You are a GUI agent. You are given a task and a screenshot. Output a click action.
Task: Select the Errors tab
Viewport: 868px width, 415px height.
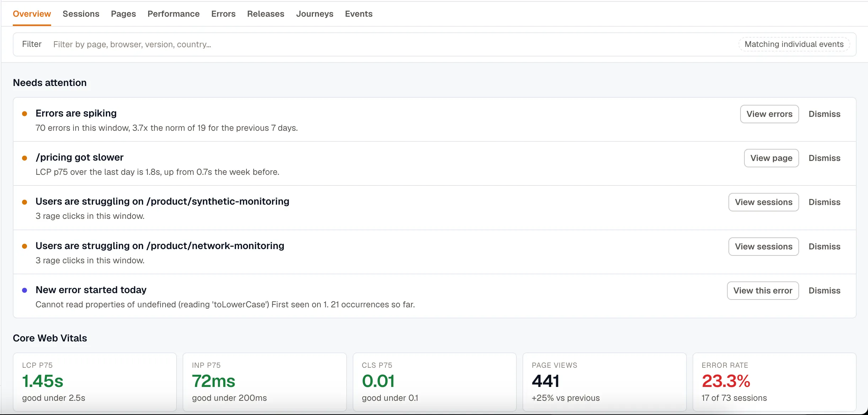(223, 14)
